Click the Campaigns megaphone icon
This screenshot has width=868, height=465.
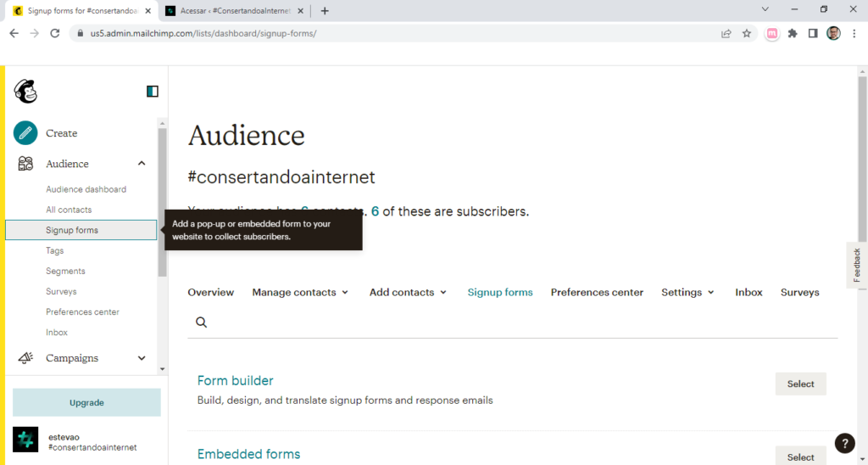(x=25, y=358)
